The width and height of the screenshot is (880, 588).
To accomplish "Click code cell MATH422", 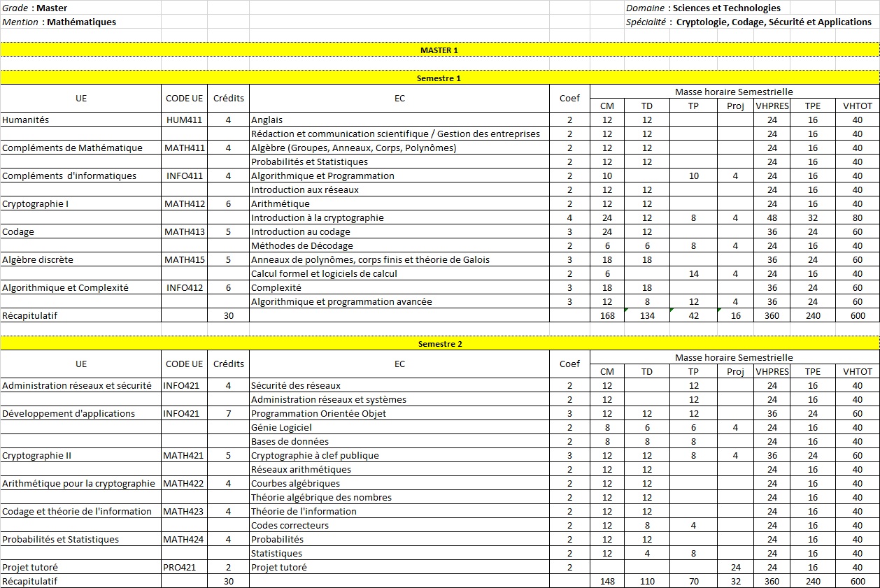I will [184, 483].
